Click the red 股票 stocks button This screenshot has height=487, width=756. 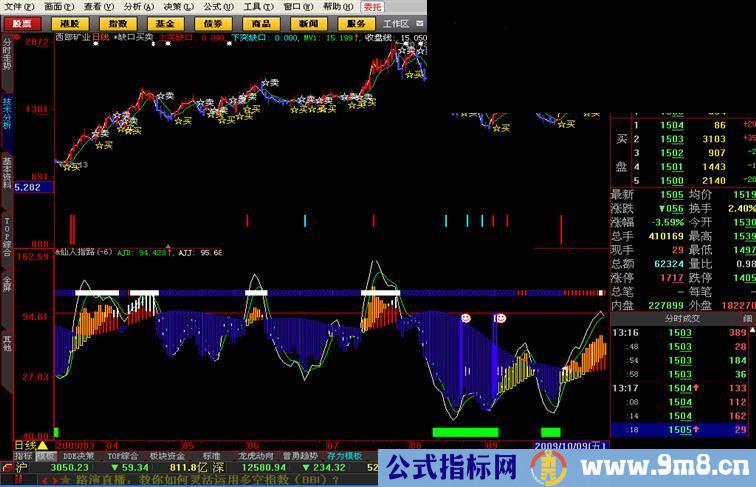click(23, 23)
